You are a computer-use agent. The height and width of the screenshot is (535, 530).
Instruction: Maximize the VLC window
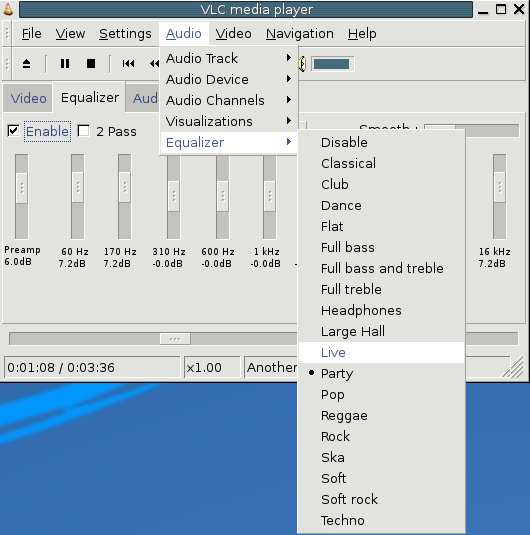pyautogui.click(x=501, y=9)
